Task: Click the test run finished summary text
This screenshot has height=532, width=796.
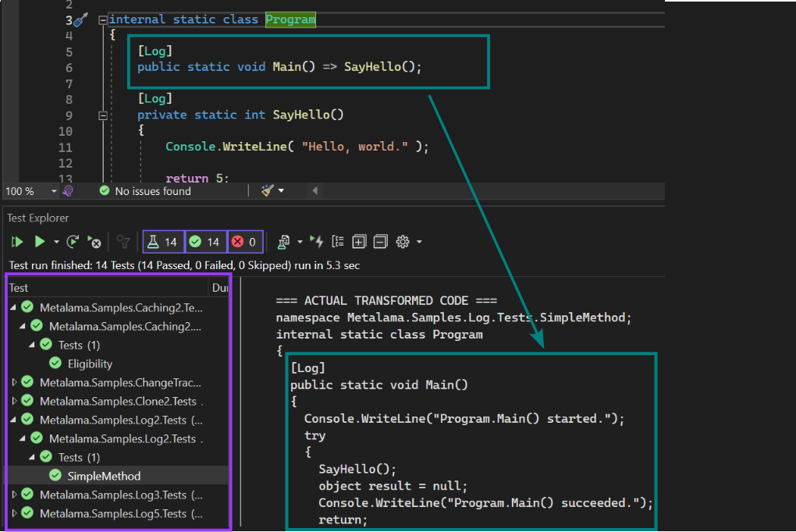Action: pos(184,265)
